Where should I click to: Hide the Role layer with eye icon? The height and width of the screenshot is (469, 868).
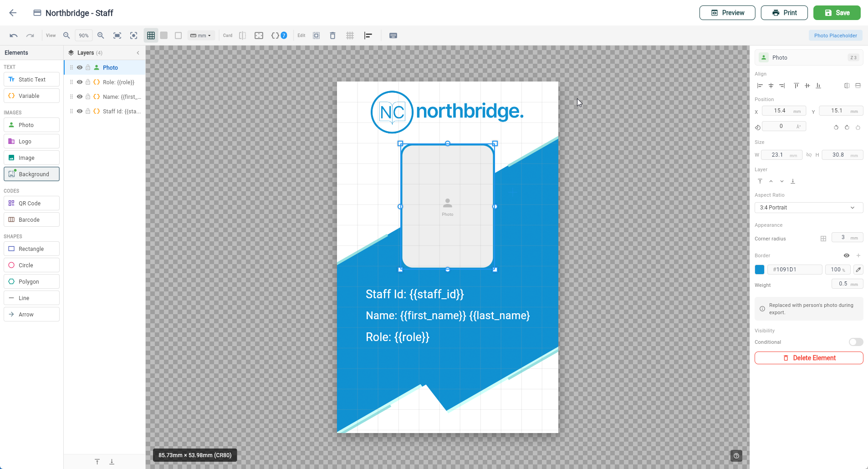pos(80,82)
